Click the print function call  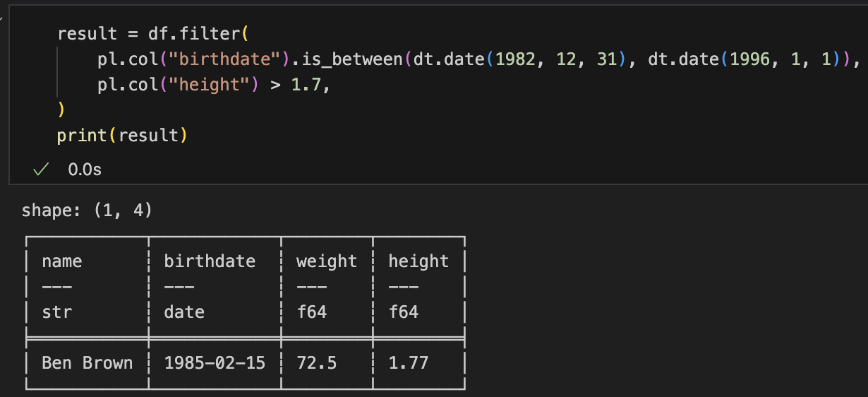[82, 135]
